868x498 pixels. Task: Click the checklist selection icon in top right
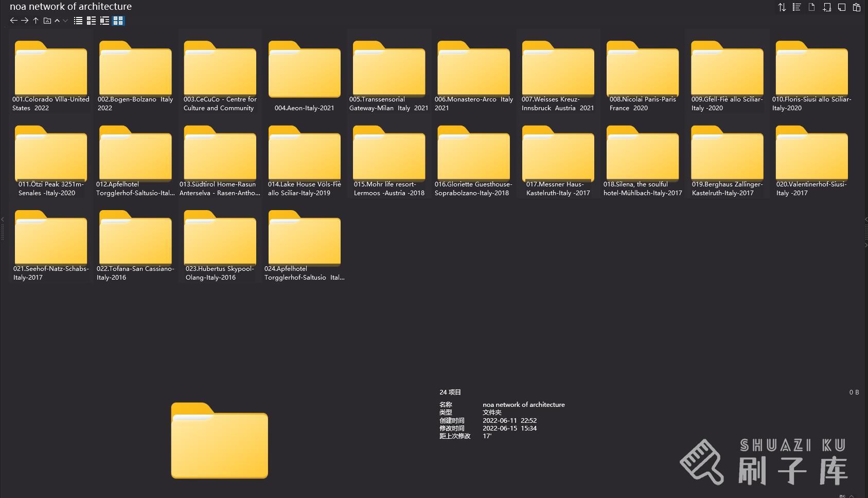(x=796, y=7)
